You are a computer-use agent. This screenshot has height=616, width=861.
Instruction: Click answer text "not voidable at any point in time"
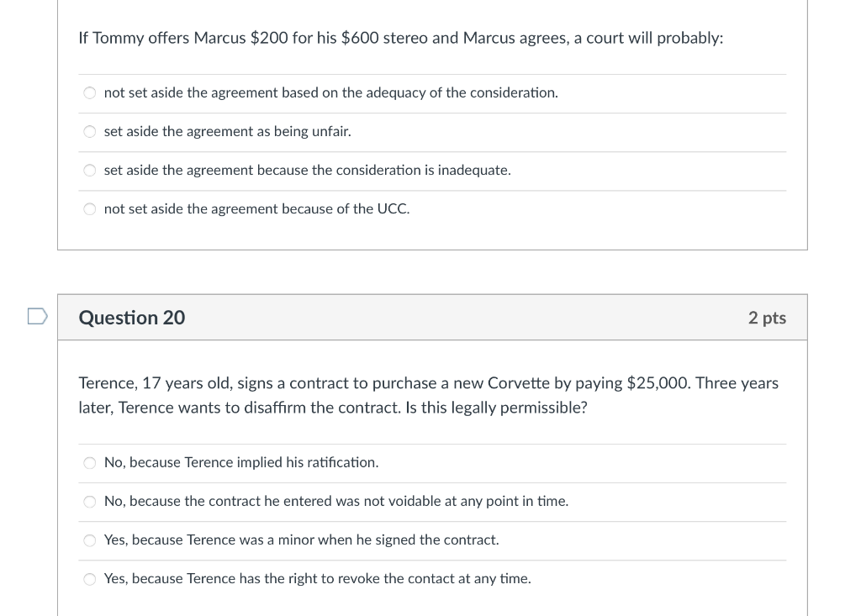(336, 502)
